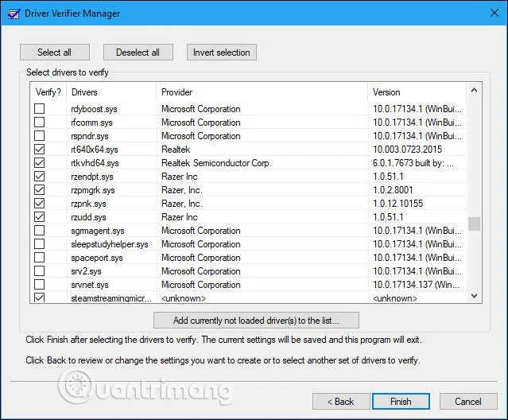Uncheck the rt640x64.sys checkbox
Image resolution: width=508 pixels, height=420 pixels.
coord(40,150)
